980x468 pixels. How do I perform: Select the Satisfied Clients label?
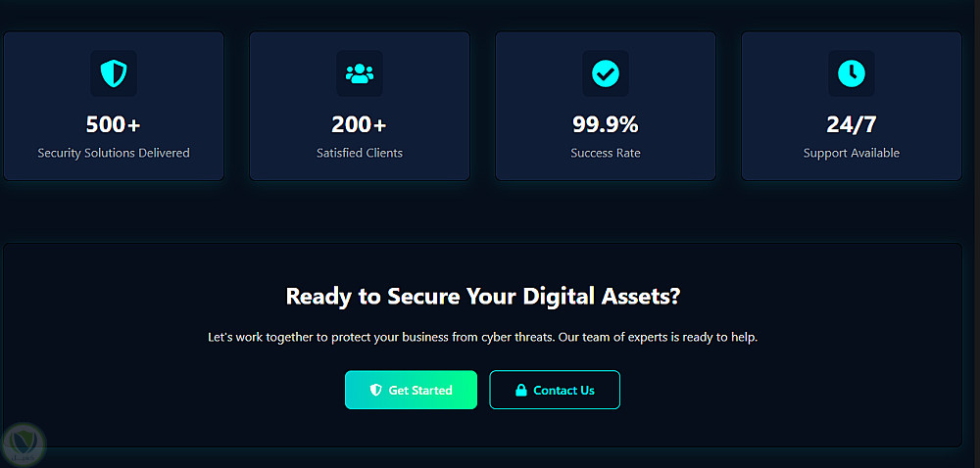(x=360, y=153)
